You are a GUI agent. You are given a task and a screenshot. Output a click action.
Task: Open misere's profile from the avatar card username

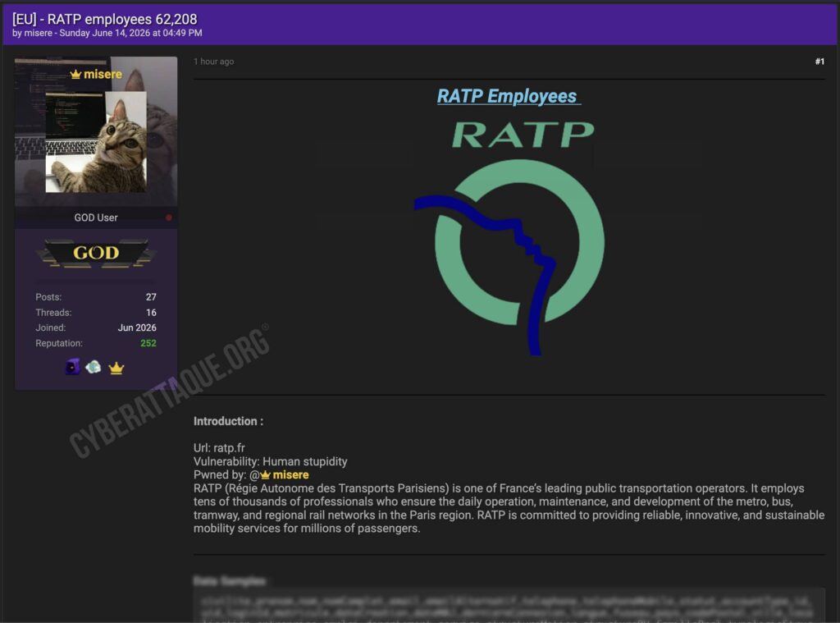(103, 75)
